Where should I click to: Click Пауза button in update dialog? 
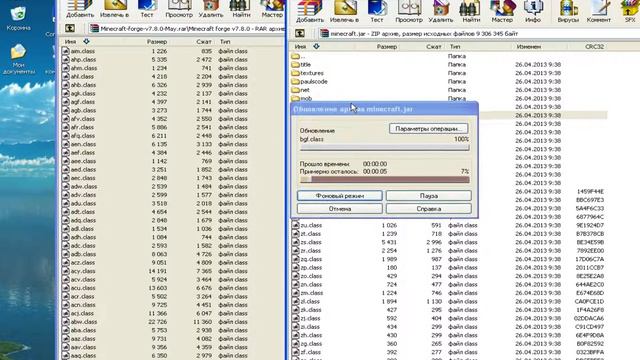pos(429,196)
